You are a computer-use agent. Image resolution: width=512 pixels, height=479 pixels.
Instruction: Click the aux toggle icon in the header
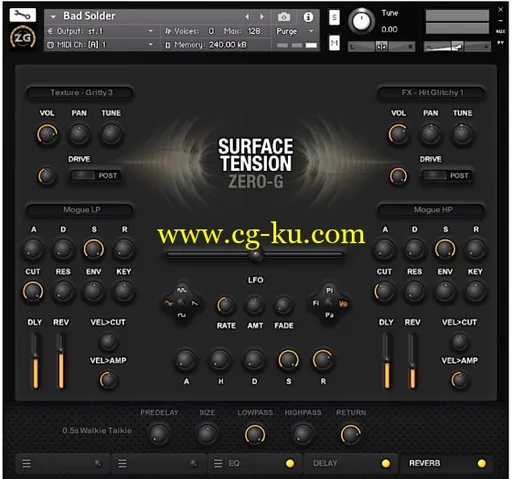[x=500, y=31]
